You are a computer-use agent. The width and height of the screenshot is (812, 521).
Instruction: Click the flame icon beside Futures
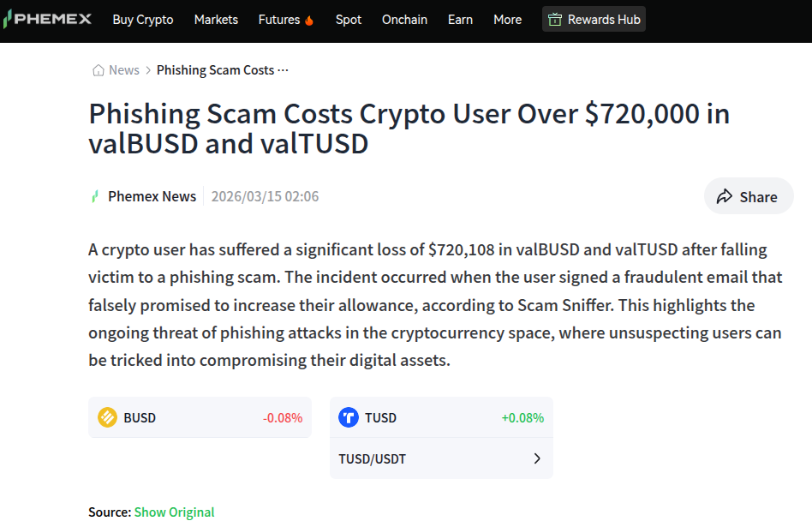(x=309, y=20)
